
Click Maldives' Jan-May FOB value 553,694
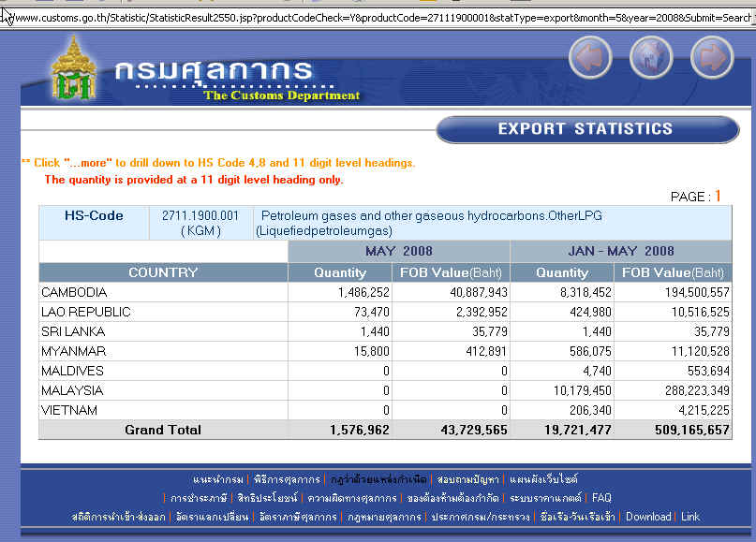coord(709,371)
